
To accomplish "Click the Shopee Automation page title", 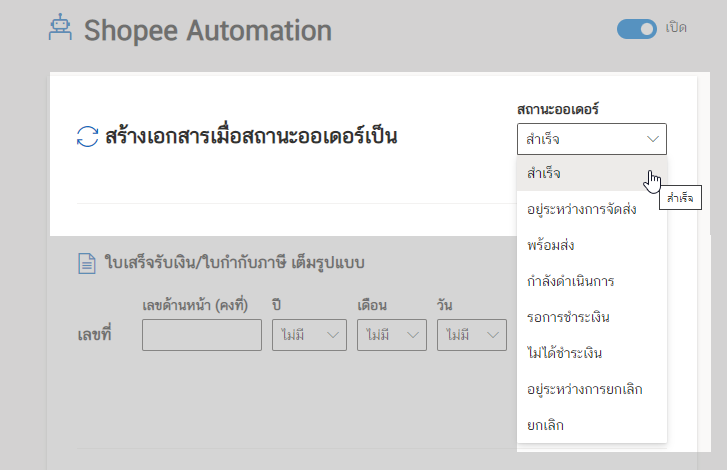I will coord(208,31).
